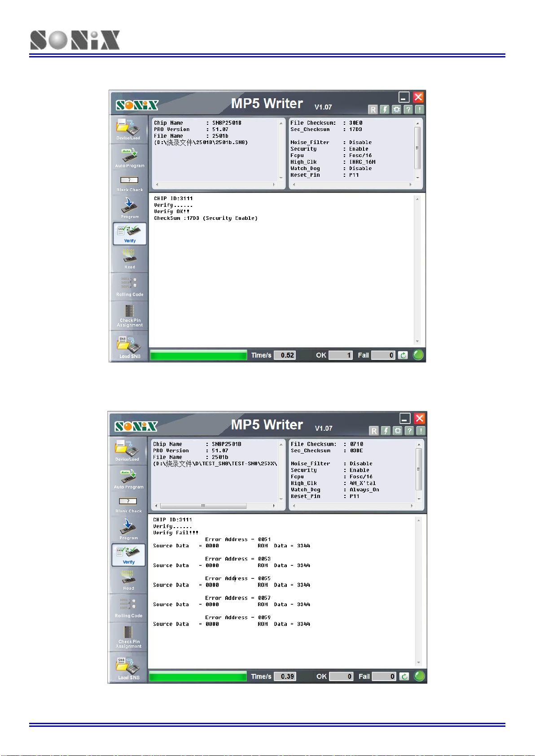Select Program in the Verify Fail window
Viewport: 535px width, 756px height.
point(128,529)
